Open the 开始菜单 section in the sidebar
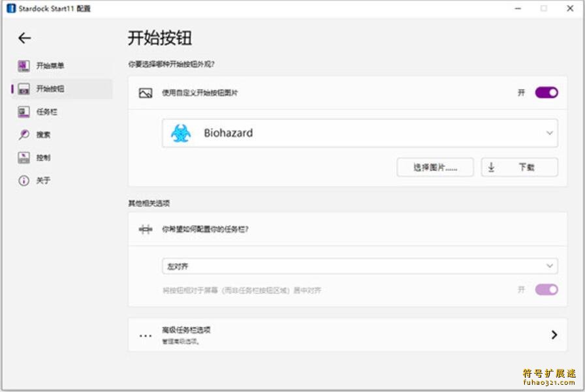The image size is (585, 392). [61, 66]
